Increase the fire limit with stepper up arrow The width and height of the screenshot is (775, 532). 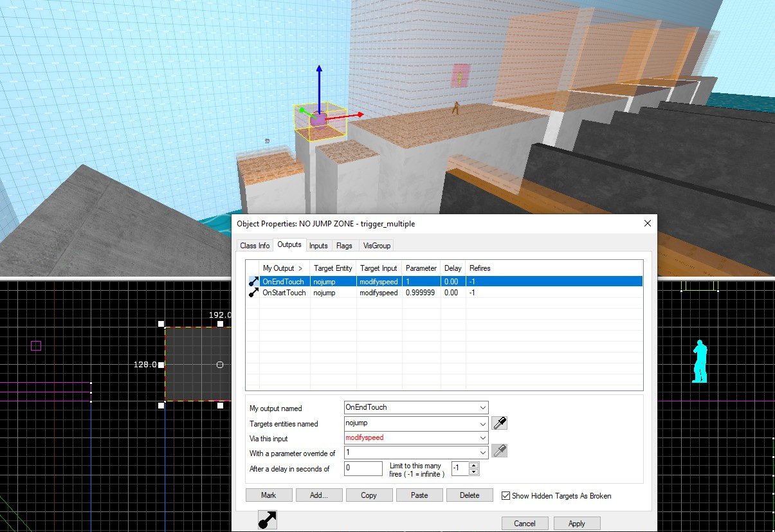(474, 464)
